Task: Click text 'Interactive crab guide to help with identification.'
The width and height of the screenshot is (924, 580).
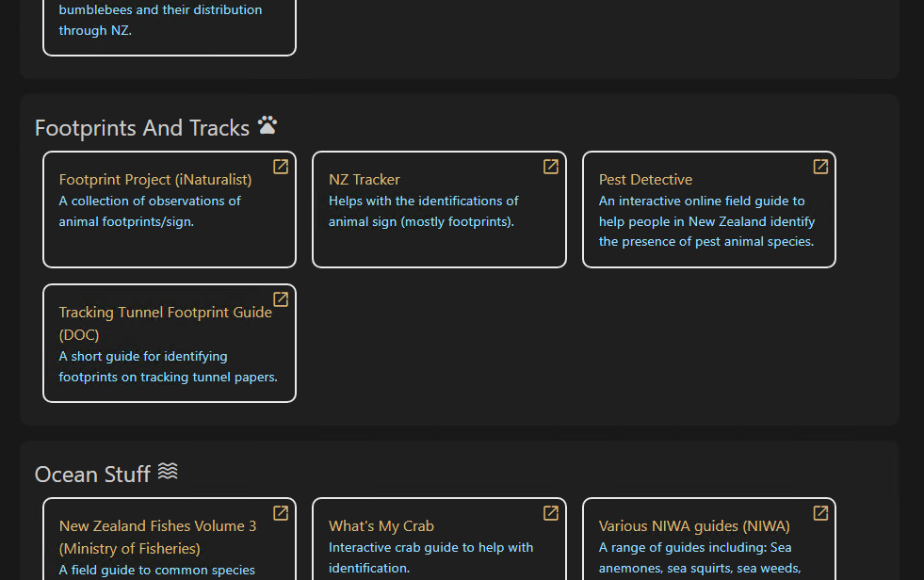Action: point(430,557)
